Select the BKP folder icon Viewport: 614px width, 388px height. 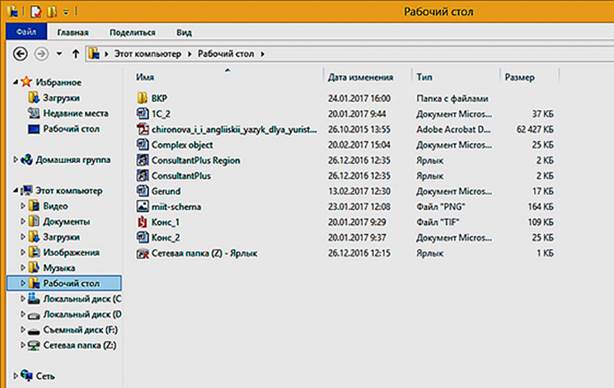(142, 98)
